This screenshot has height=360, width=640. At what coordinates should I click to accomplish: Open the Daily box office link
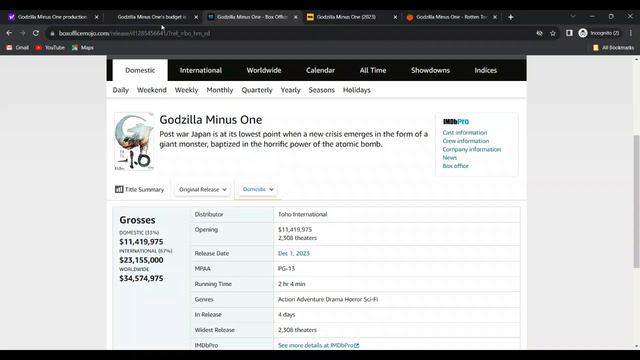coord(120,90)
